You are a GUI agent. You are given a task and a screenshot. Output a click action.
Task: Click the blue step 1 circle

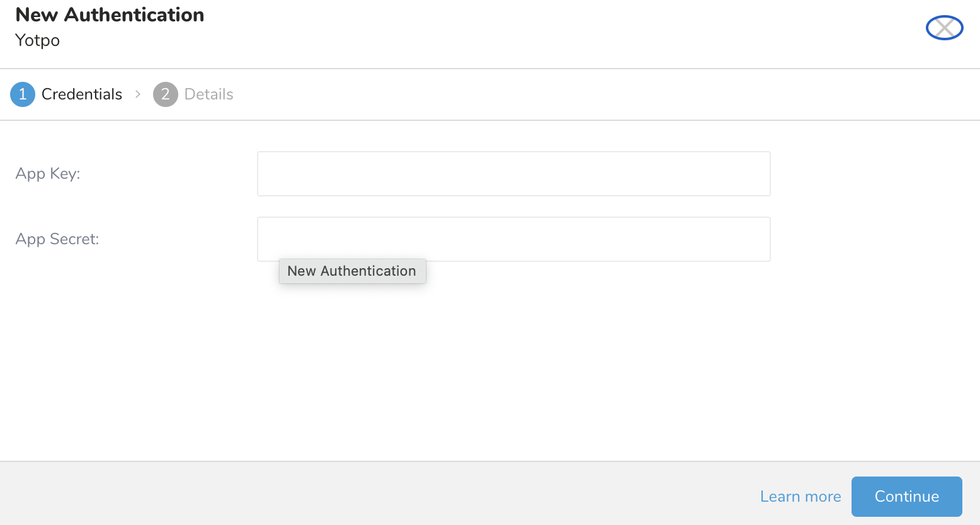(23, 94)
